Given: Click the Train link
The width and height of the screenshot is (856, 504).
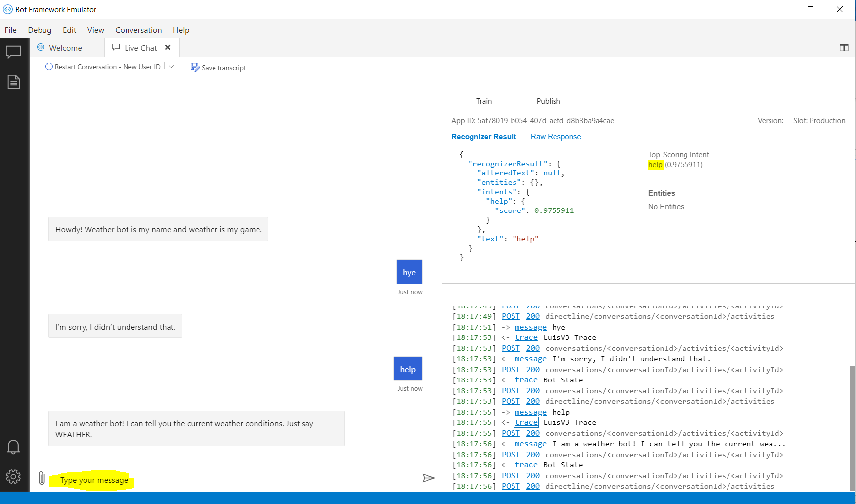Looking at the screenshot, I should pyautogui.click(x=484, y=101).
